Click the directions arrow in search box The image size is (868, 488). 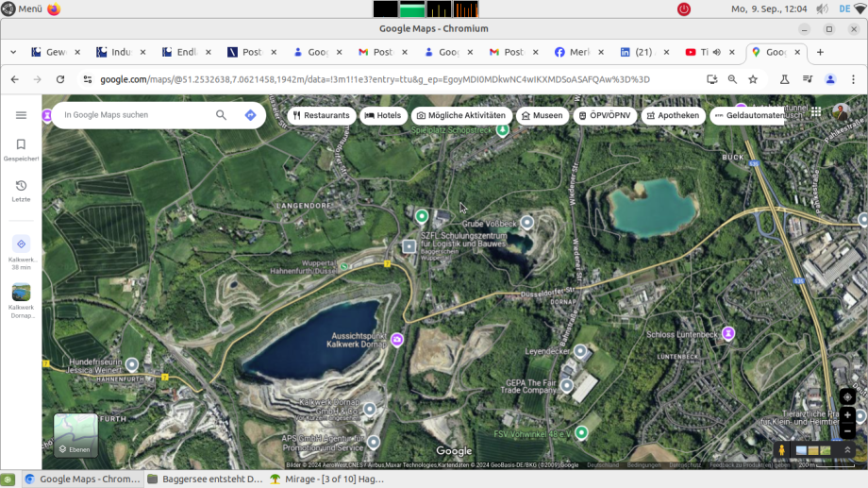[250, 115]
